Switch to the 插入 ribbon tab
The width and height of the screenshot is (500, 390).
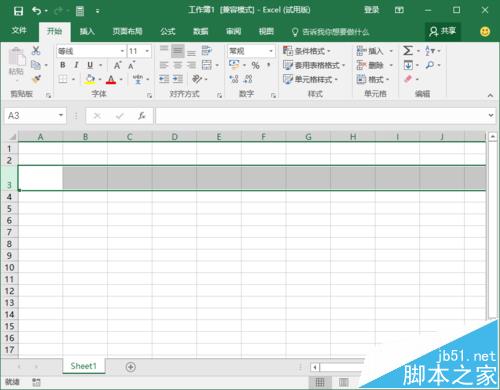87,31
